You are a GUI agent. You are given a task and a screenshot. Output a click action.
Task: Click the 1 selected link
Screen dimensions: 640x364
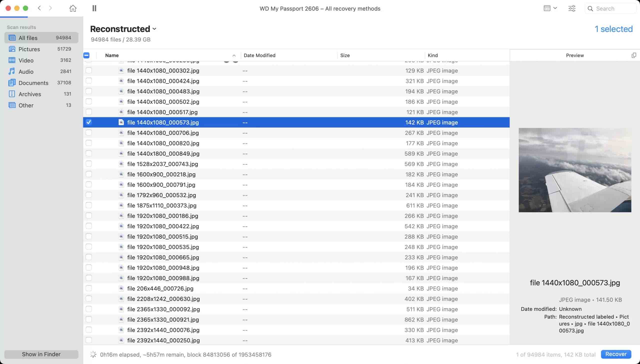(x=613, y=29)
